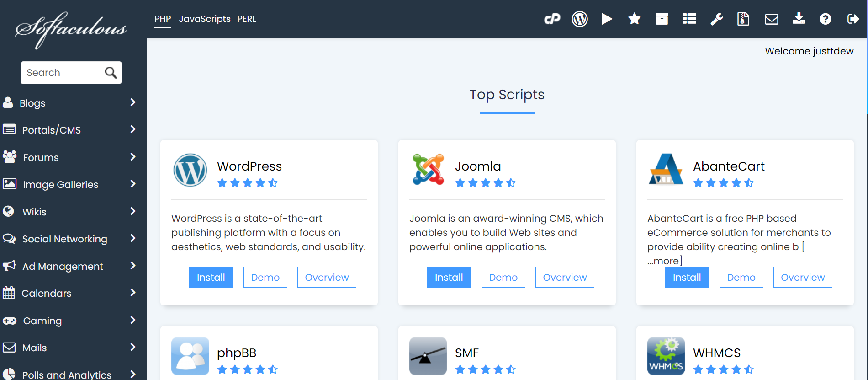Click the phpBB title text
This screenshot has height=380, width=868.
(237, 353)
